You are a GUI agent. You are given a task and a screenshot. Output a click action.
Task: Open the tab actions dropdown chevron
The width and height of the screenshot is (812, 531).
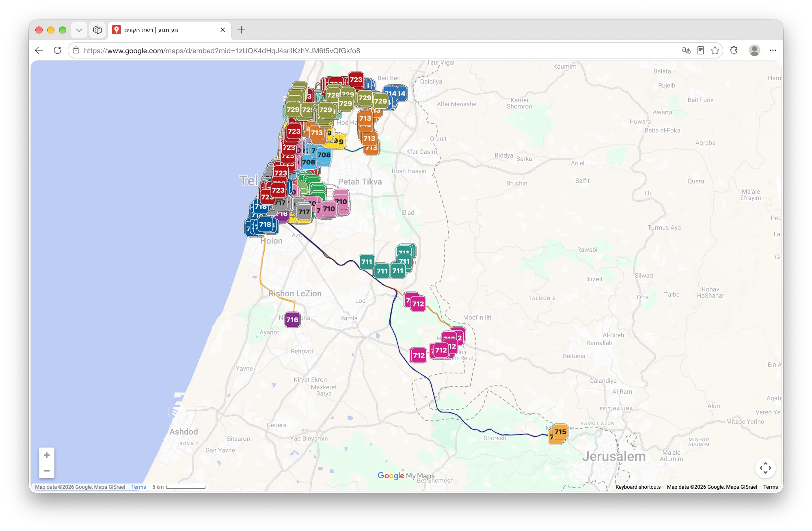pyautogui.click(x=79, y=30)
